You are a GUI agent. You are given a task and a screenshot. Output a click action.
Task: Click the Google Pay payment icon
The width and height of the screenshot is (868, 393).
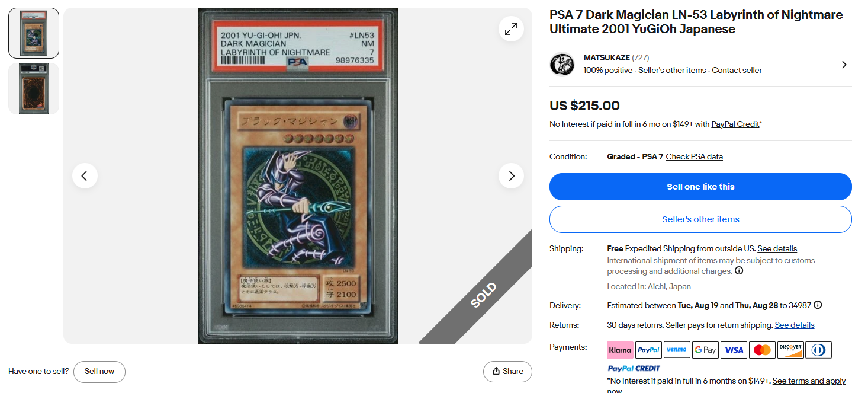[705, 350]
